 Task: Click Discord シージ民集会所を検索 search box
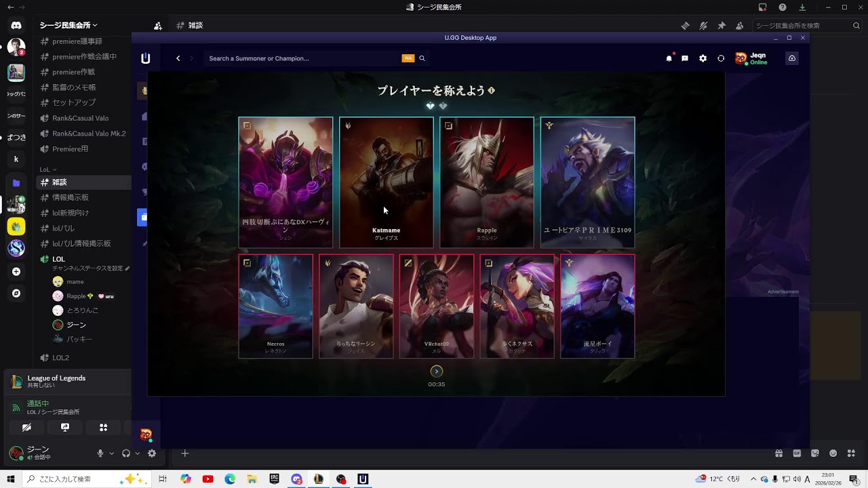pyautogui.click(x=807, y=26)
